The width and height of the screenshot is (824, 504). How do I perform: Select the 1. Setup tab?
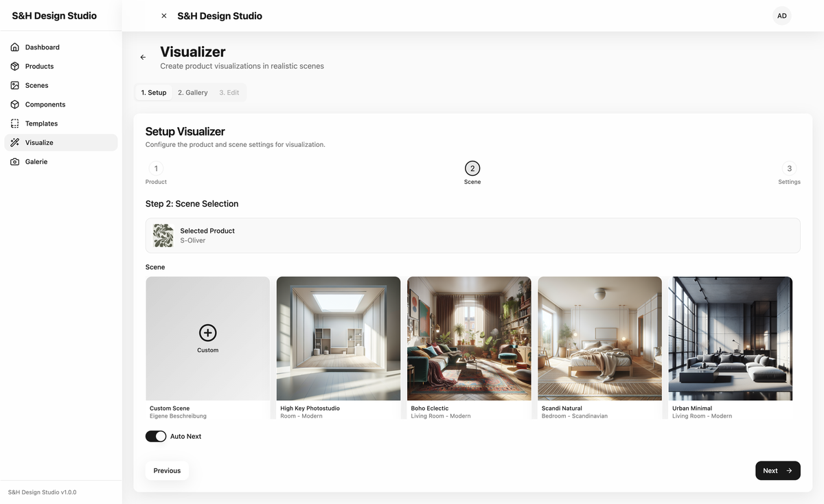pos(153,92)
